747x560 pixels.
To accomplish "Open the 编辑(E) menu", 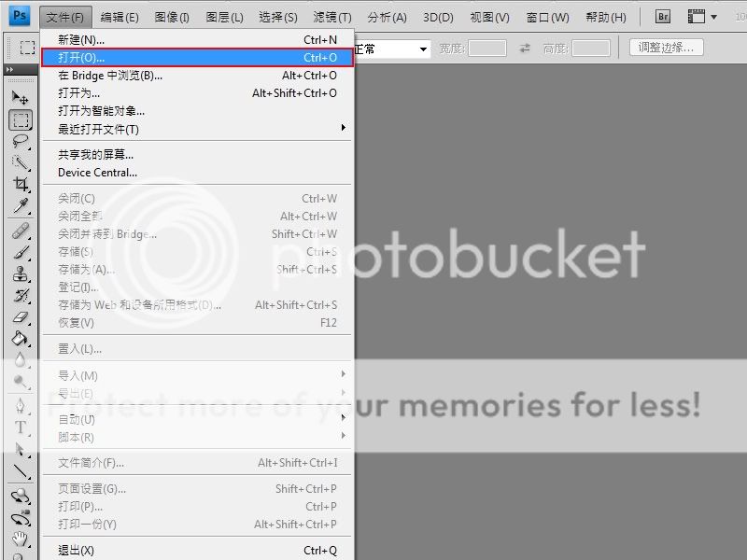I will [120, 18].
